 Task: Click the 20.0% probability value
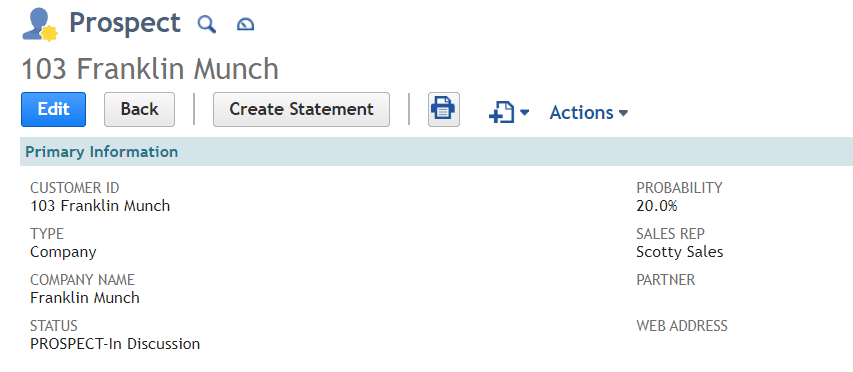657,206
